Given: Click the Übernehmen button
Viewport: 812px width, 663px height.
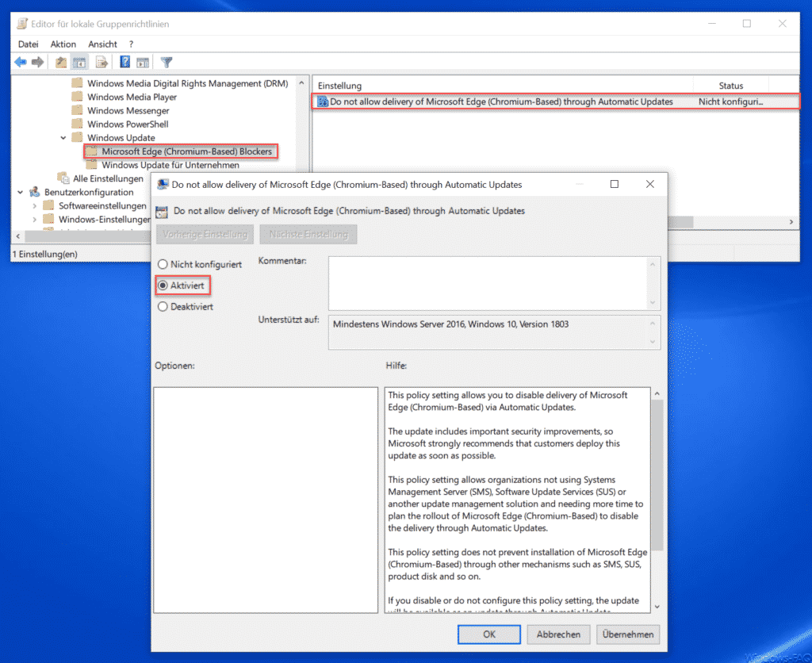Looking at the screenshot, I should click(628, 634).
